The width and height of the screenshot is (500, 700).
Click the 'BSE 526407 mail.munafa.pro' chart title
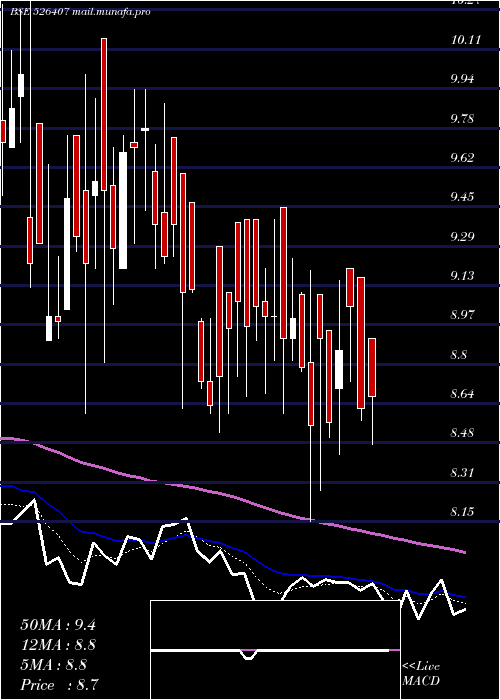pos(80,12)
